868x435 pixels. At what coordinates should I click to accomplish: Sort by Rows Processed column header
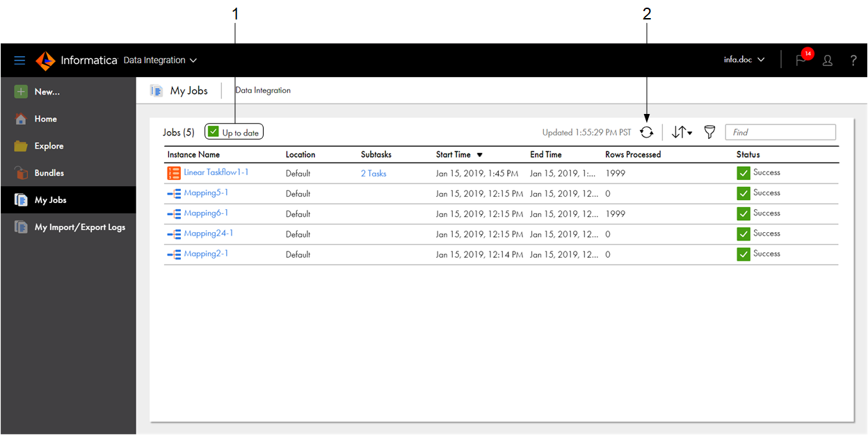point(633,155)
